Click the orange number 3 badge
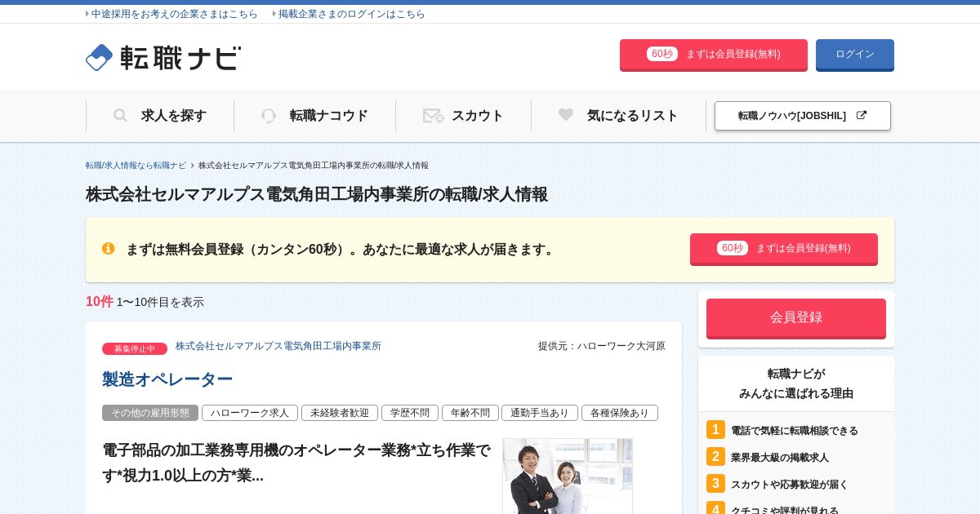This screenshot has width=980, height=514. pyautogui.click(x=715, y=484)
